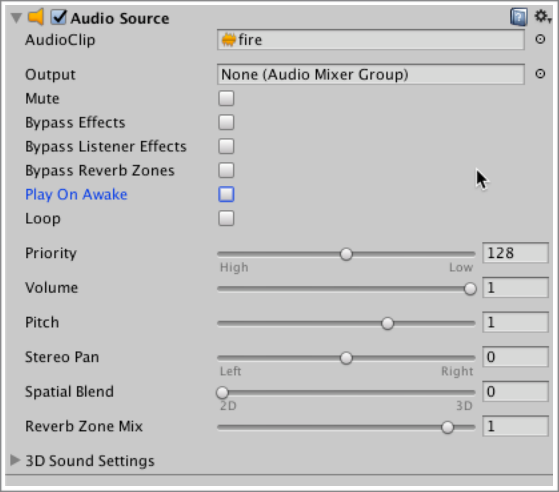
Task: Click the Audio Source speaker icon
Action: click(36, 17)
